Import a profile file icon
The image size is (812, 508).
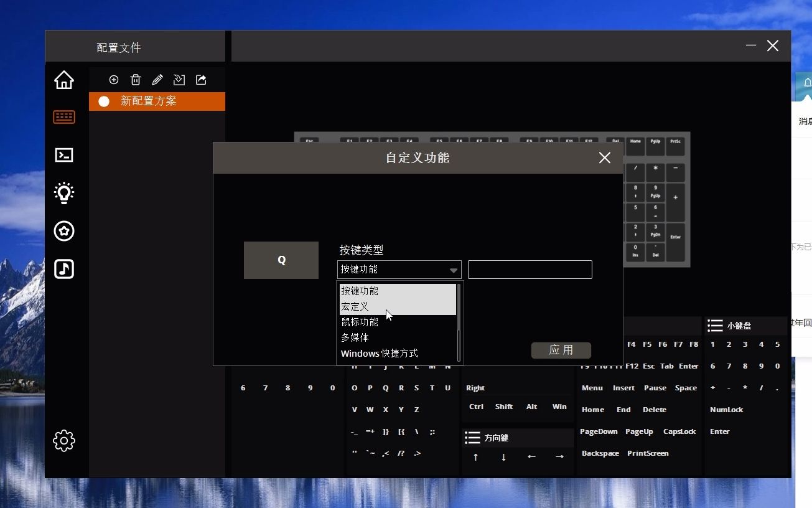(x=179, y=80)
